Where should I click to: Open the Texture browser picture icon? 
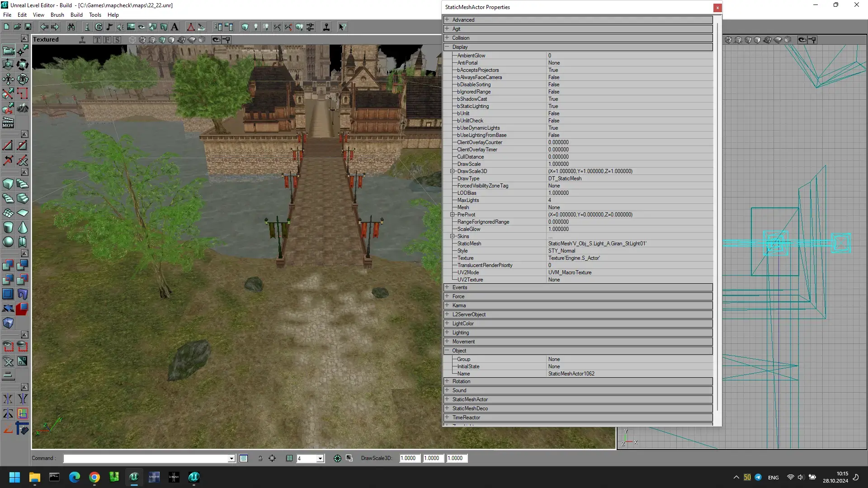131,27
